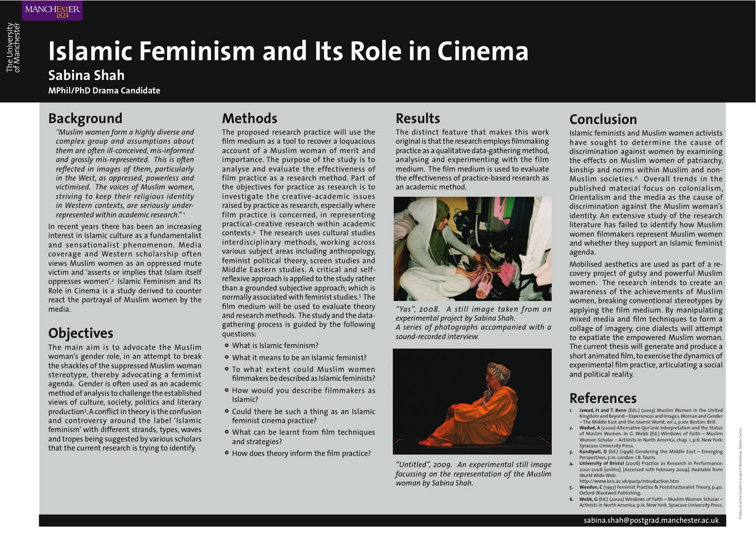Click the "Conclusion" section heading
756x535 pixels.
point(603,119)
